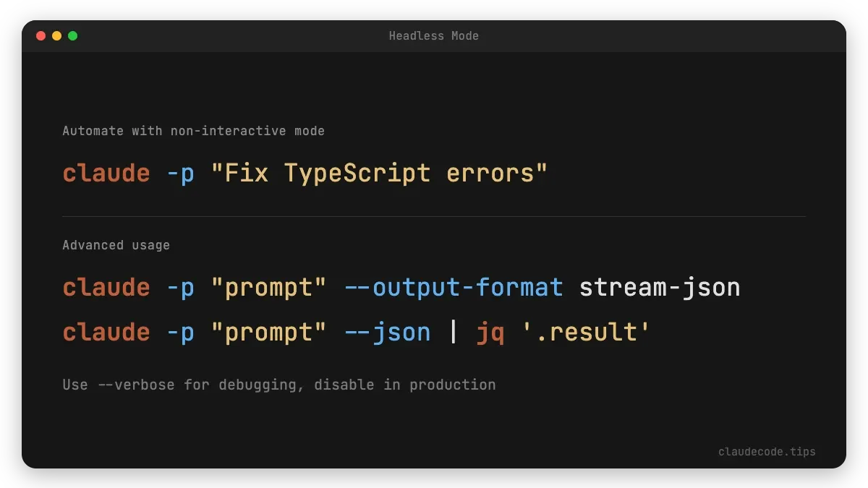Select the --json flag
Image resolution: width=868 pixels, height=488 pixels.
(x=387, y=332)
